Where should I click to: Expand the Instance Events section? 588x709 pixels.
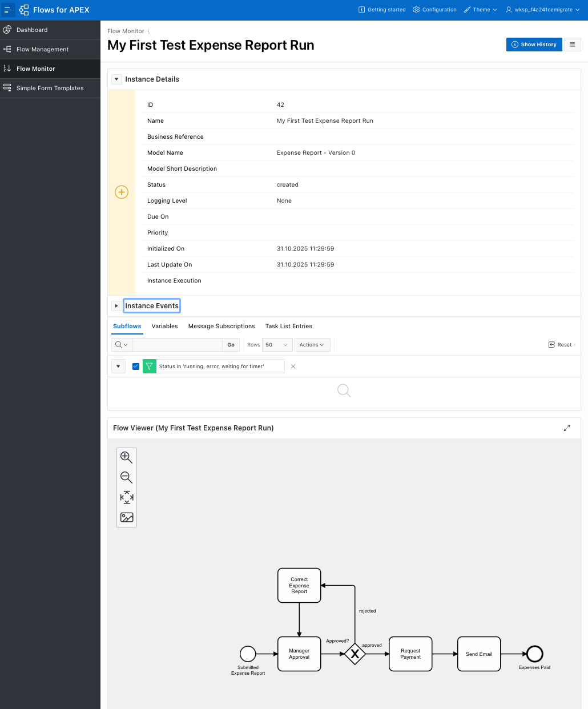tap(116, 305)
